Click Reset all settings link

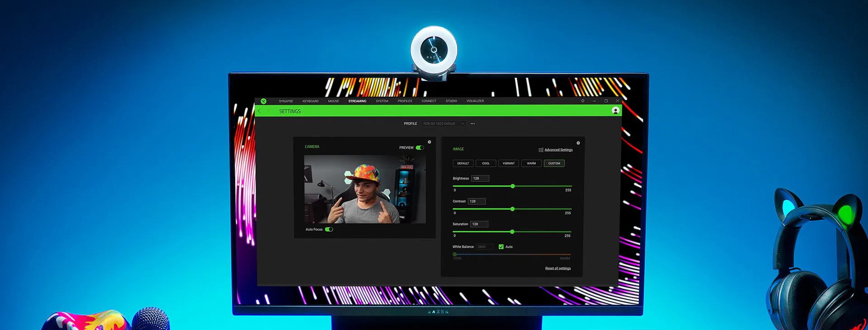click(558, 269)
